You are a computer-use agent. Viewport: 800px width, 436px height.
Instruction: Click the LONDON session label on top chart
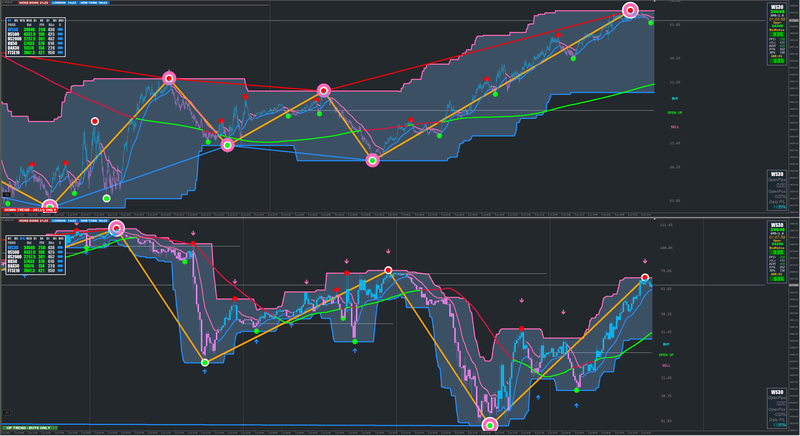pos(64,3)
